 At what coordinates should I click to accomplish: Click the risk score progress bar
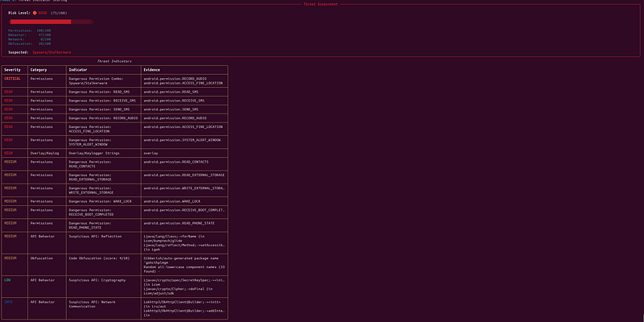51,22
